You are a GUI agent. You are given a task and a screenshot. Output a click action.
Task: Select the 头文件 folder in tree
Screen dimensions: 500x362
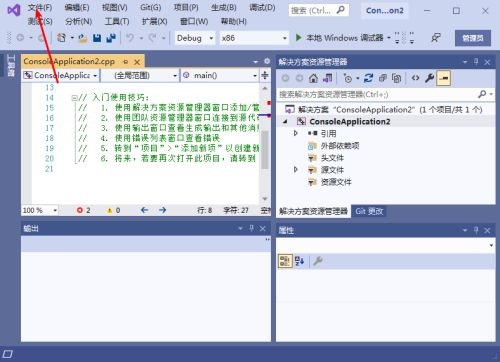tap(332, 158)
